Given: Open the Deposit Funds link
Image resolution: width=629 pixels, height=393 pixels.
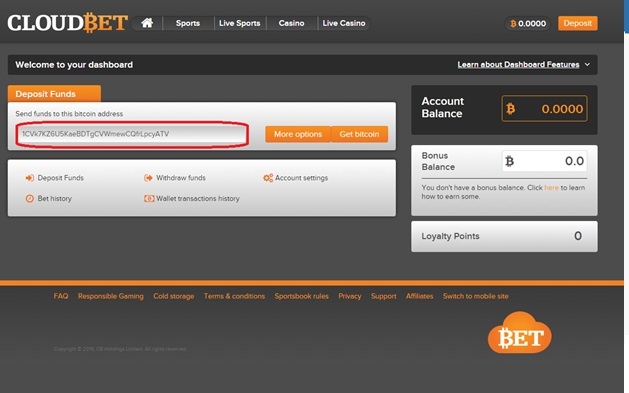Looking at the screenshot, I should [x=61, y=178].
